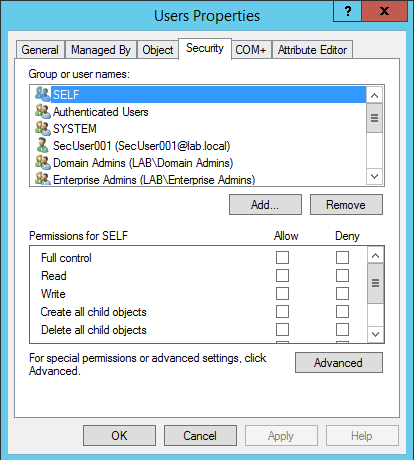
Task: Click the Remove button
Action: point(346,205)
